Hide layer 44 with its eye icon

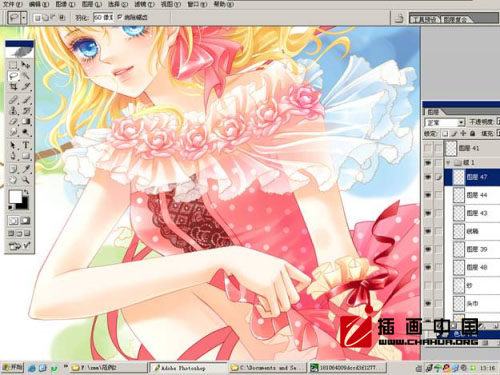tap(428, 195)
